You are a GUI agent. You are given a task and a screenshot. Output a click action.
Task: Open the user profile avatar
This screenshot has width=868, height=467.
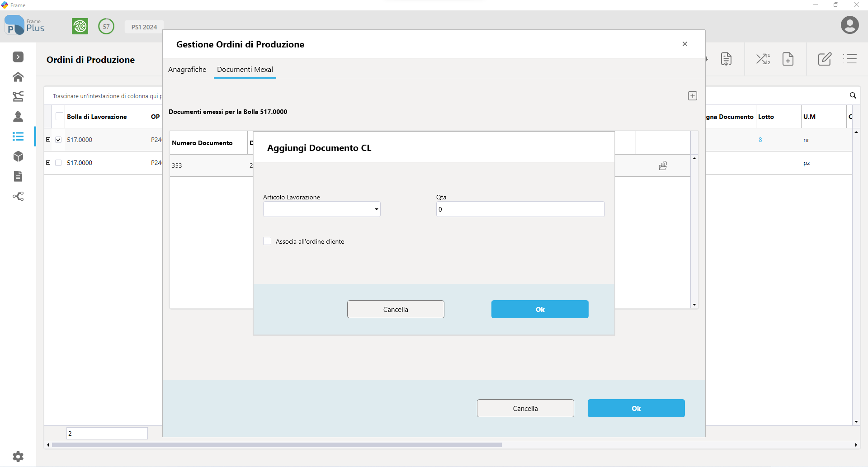click(850, 25)
